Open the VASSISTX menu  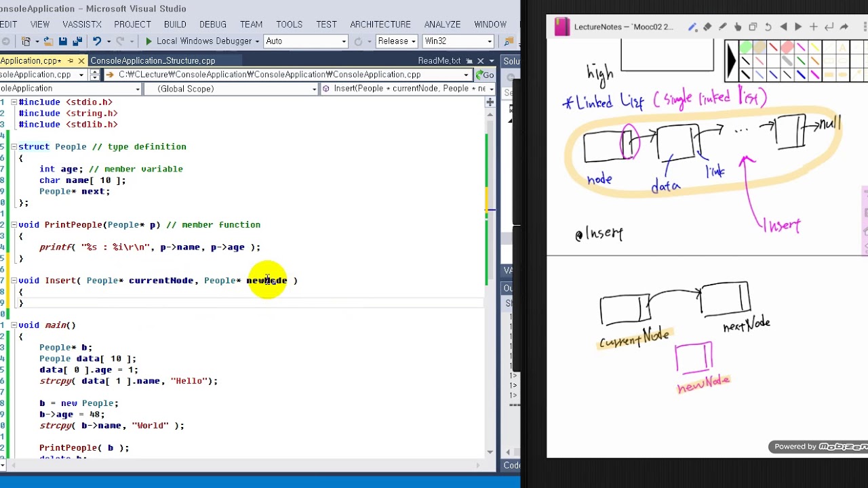tap(82, 24)
